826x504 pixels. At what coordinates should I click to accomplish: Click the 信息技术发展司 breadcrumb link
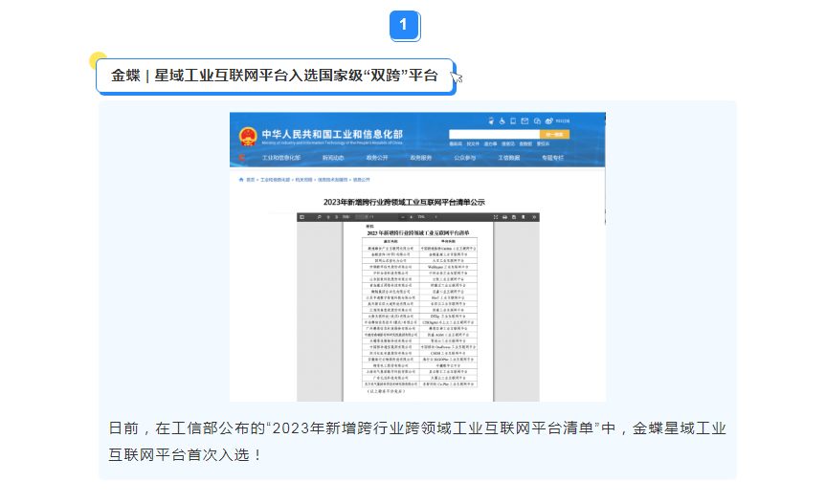332,180
